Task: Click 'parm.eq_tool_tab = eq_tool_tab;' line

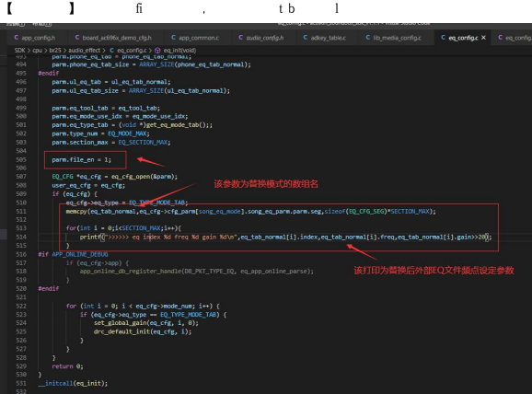Action: pos(106,108)
